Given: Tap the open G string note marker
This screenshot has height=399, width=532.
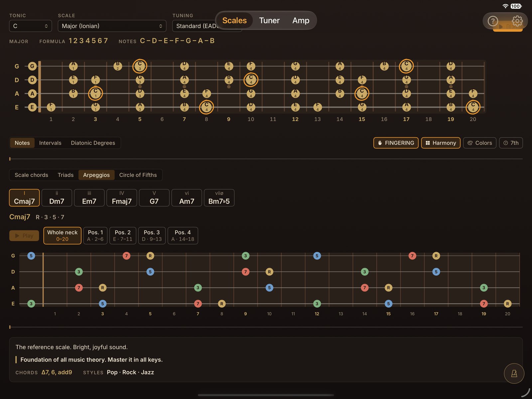Looking at the screenshot, I should pos(32,66).
